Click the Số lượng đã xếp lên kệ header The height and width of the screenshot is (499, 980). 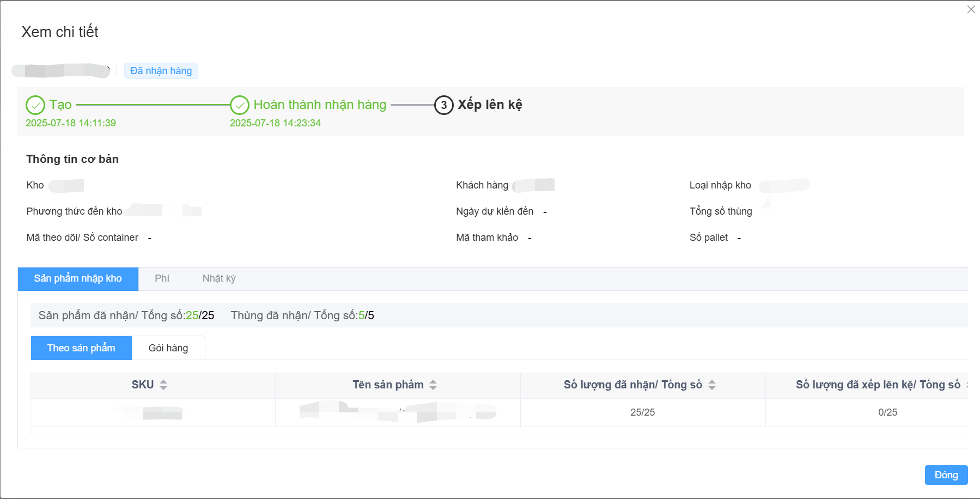point(878,385)
